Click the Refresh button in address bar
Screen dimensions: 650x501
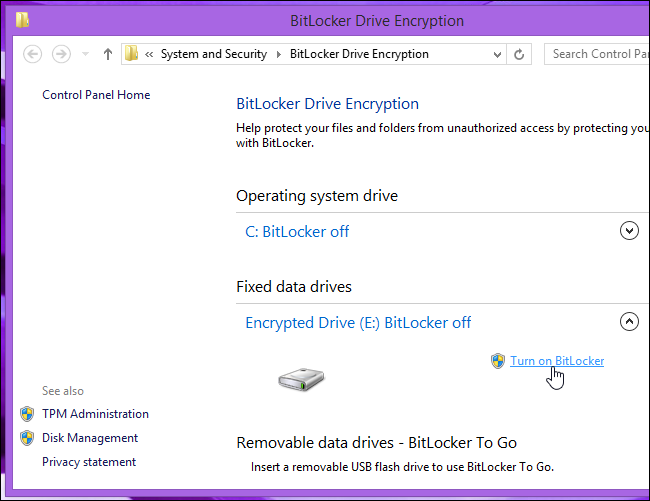(x=520, y=54)
